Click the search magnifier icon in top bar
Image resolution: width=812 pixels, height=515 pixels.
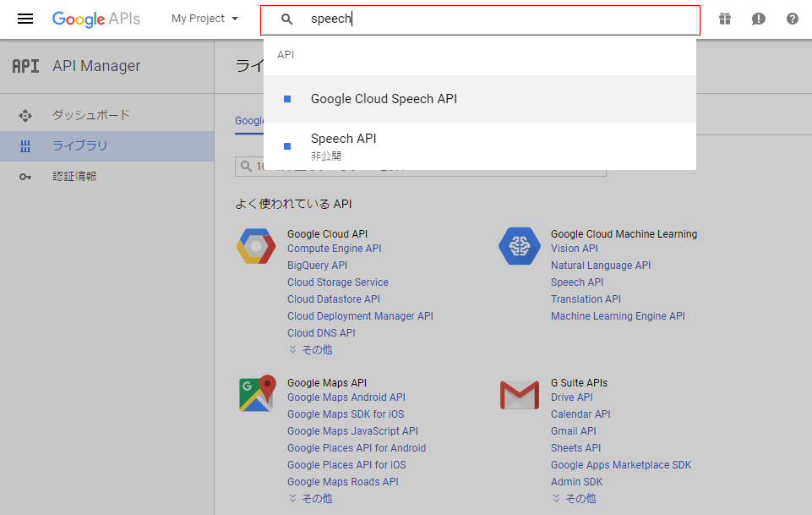point(286,19)
